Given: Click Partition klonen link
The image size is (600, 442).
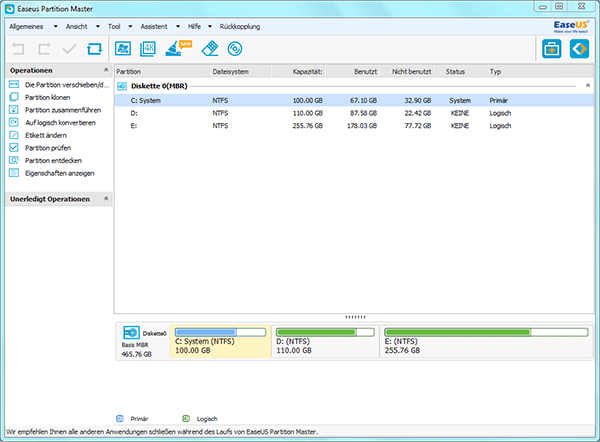Looking at the screenshot, I should coord(47,98).
